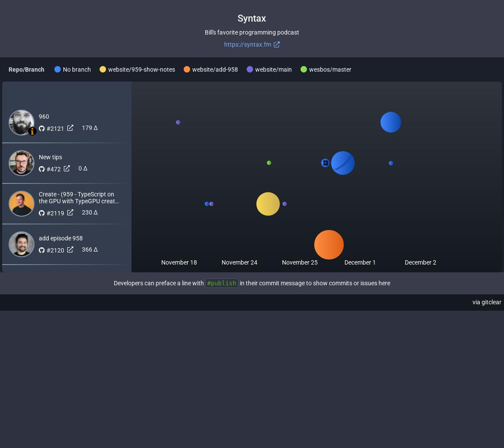This screenshot has height=448, width=504.
Task: Click avatar for the TypeGPU create entry
Action: (22, 204)
